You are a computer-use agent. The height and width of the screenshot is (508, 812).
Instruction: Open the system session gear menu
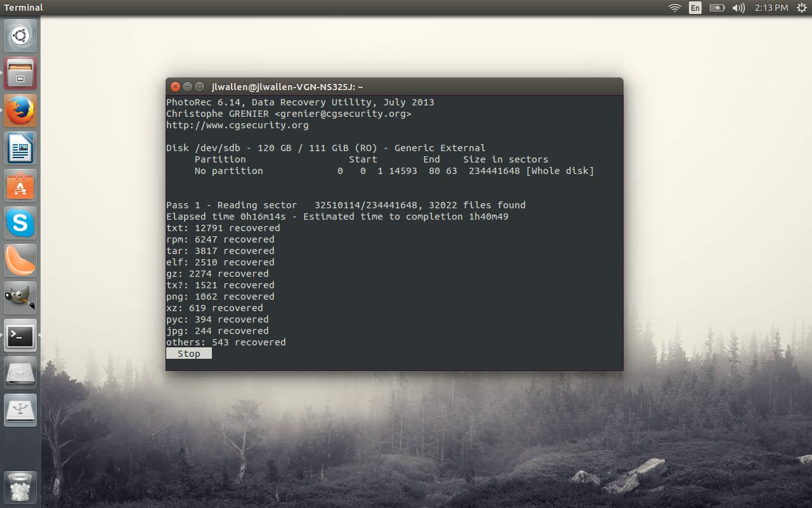801,8
